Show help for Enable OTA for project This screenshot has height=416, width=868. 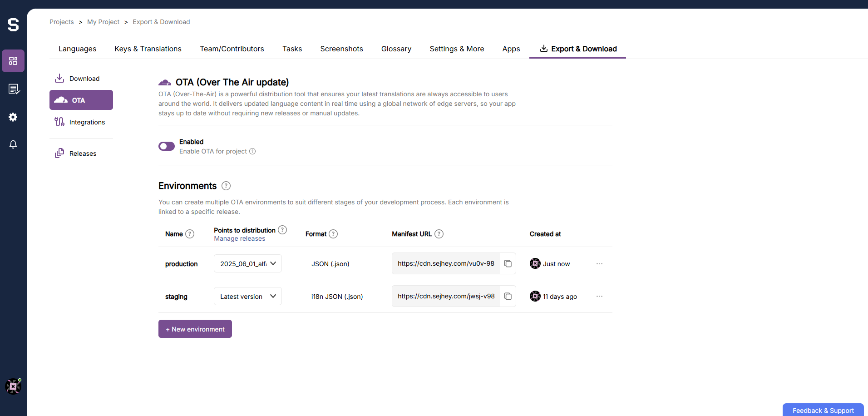[x=252, y=151]
